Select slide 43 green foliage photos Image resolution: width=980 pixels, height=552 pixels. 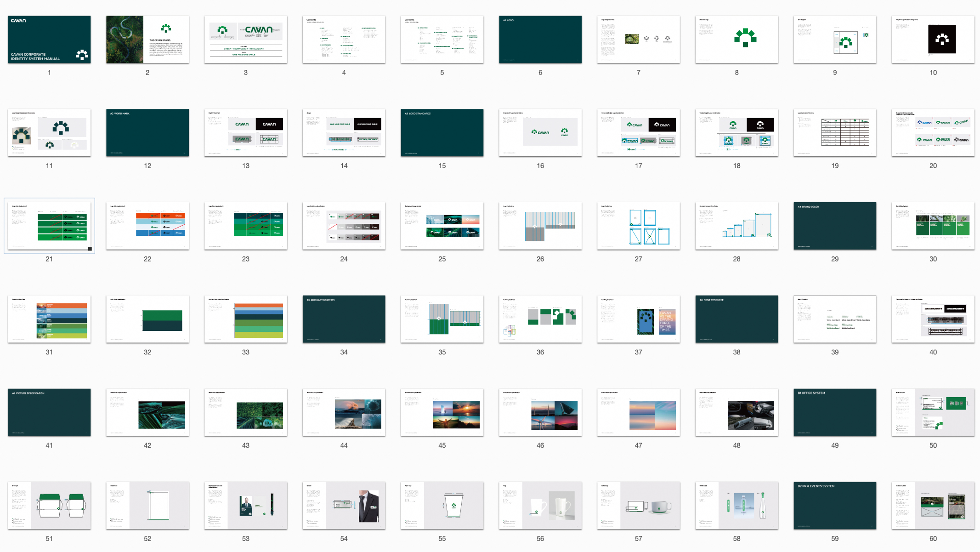[x=246, y=413]
